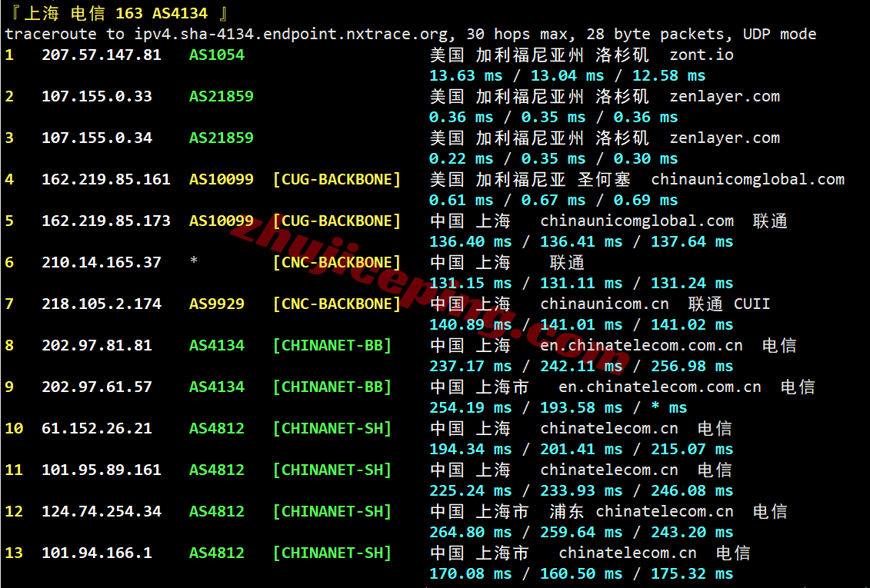Click latency line 13.63 ms / 13.04 ms
Viewport: 870px width, 588px height.
tap(517, 76)
